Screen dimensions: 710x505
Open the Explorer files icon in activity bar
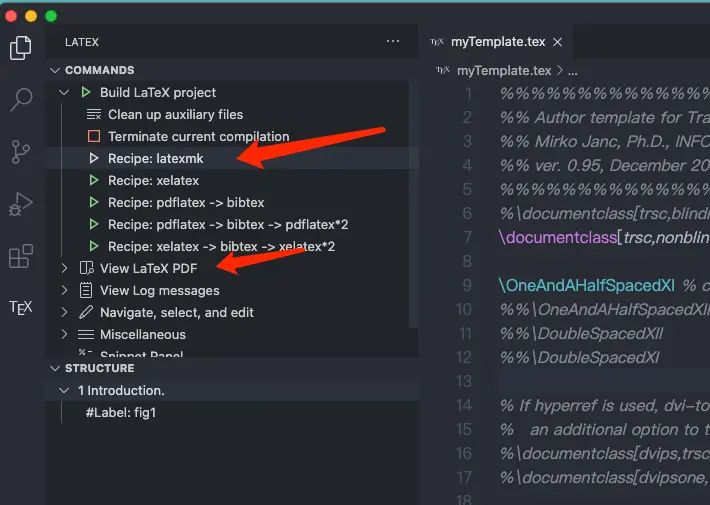pyautogui.click(x=21, y=48)
